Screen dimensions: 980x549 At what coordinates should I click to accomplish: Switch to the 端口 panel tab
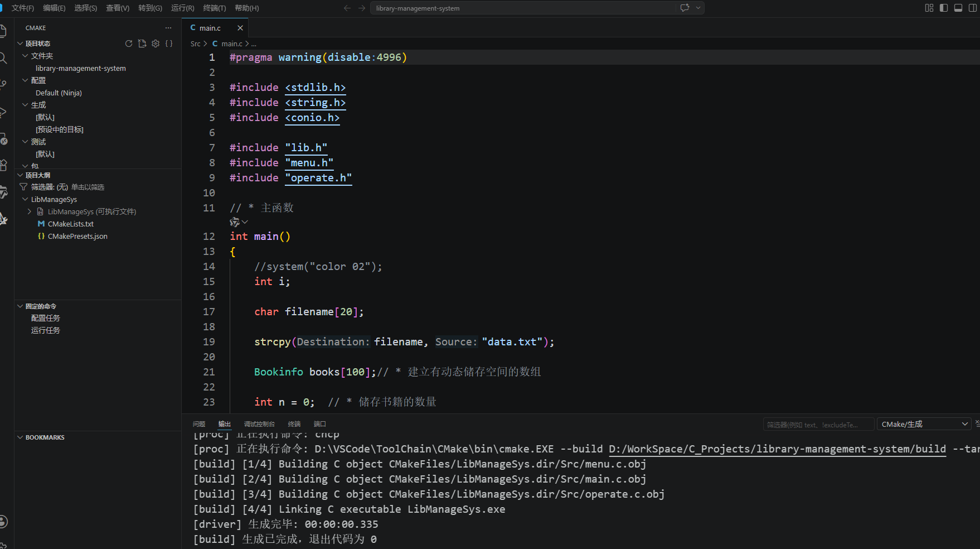[x=320, y=424]
